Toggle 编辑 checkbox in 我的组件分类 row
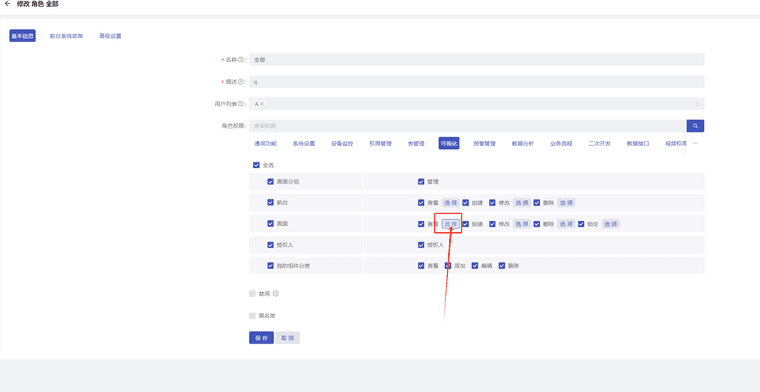Image resolution: width=760 pixels, height=392 pixels. click(x=475, y=266)
